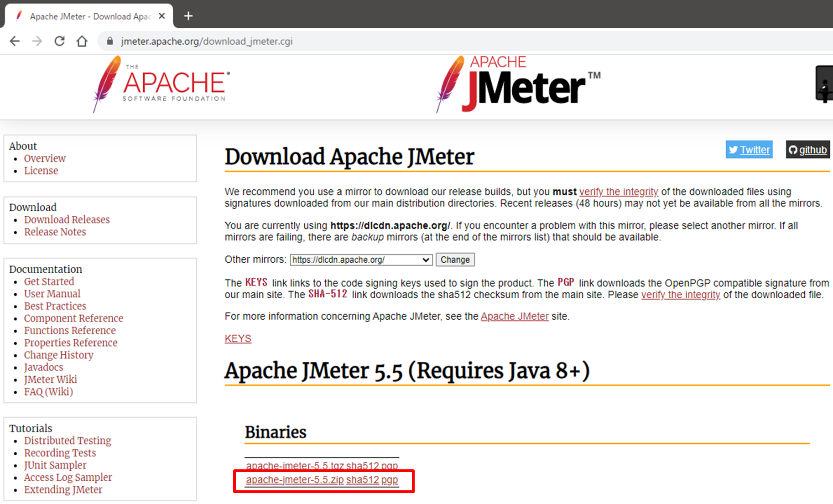The height and width of the screenshot is (504, 833).
Task: Open the GitHub page via github icon
Action: point(807,150)
